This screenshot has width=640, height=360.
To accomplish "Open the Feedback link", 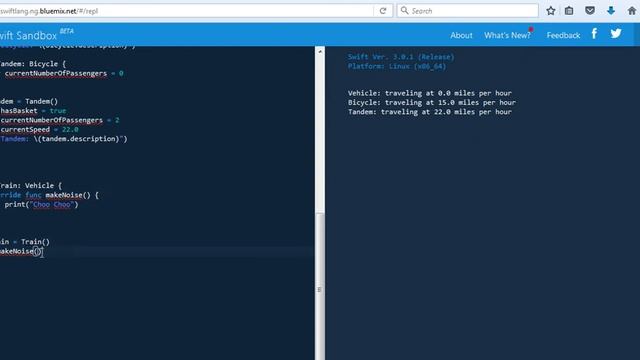I will tap(563, 36).
